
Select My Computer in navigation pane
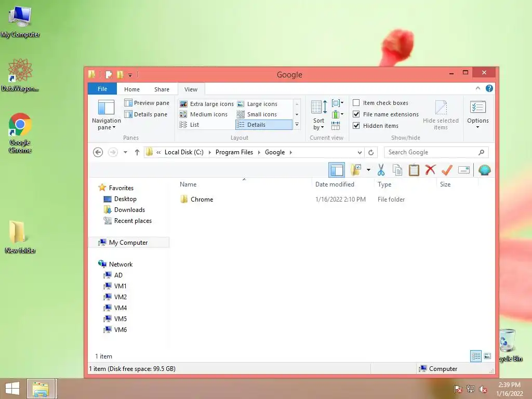pos(129,242)
